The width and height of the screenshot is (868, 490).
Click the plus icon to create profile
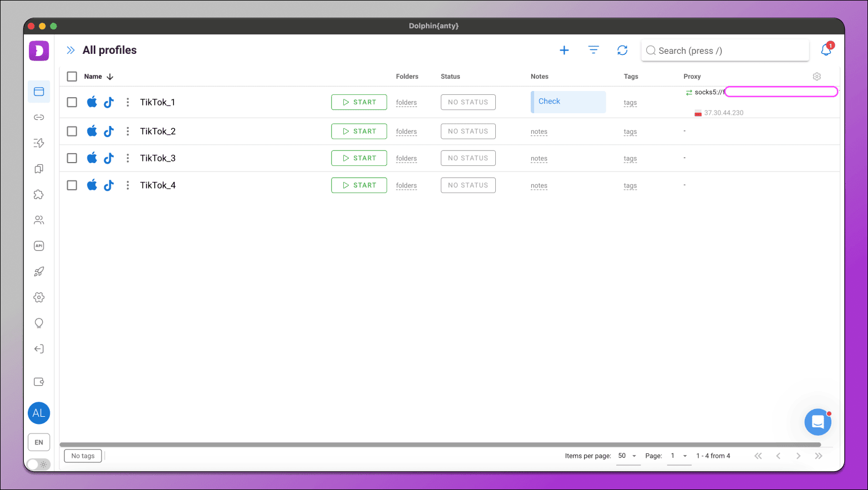(564, 50)
